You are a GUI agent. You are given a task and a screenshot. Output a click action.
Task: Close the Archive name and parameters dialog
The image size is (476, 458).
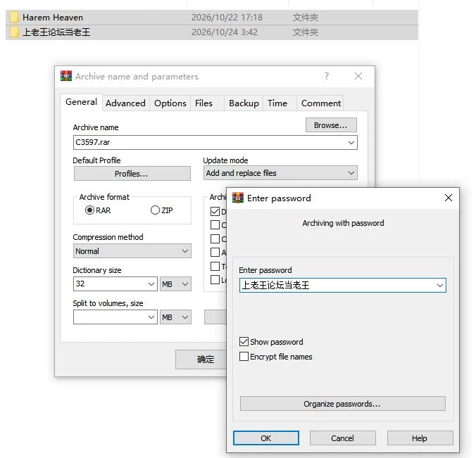(x=358, y=76)
